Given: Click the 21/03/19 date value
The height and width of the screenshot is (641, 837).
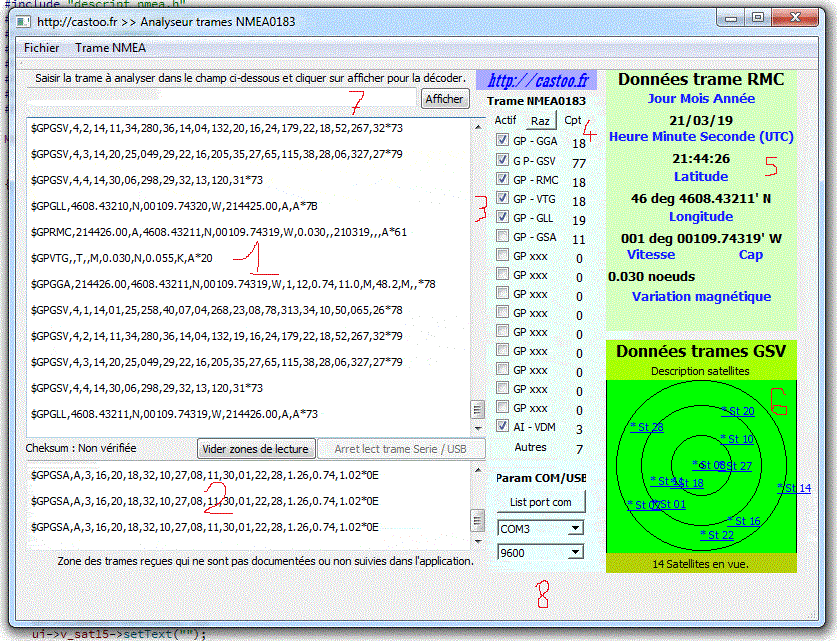Looking at the screenshot, I should point(701,121).
